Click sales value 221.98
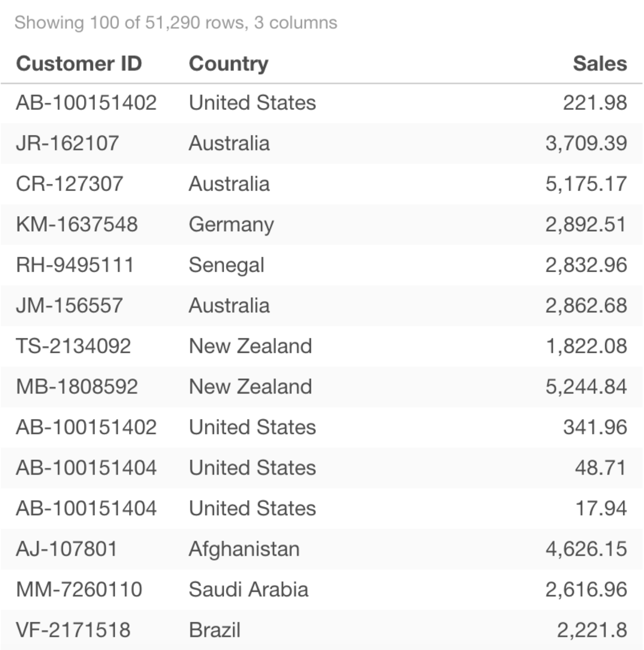Image resolution: width=644 pixels, height=650 pixels. [x=595, y=103]
